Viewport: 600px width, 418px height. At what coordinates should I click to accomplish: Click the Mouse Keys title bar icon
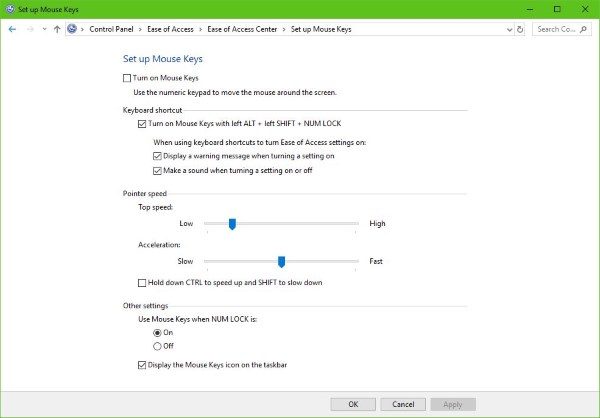coord(10,9)
